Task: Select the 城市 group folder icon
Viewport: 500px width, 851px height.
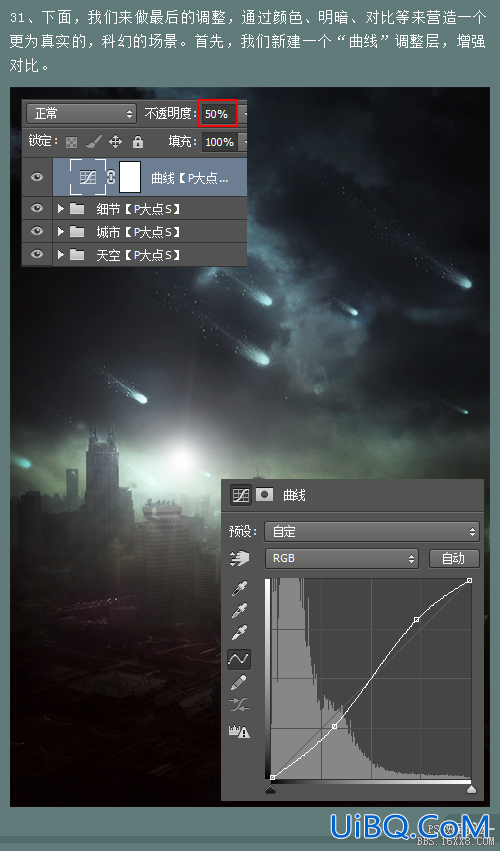Action: [77, 232]
